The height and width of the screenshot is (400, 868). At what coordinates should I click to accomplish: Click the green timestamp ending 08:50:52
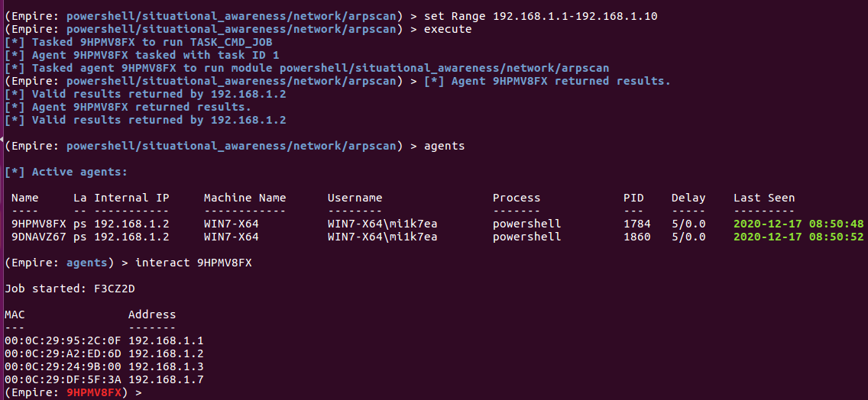(798, 237)
